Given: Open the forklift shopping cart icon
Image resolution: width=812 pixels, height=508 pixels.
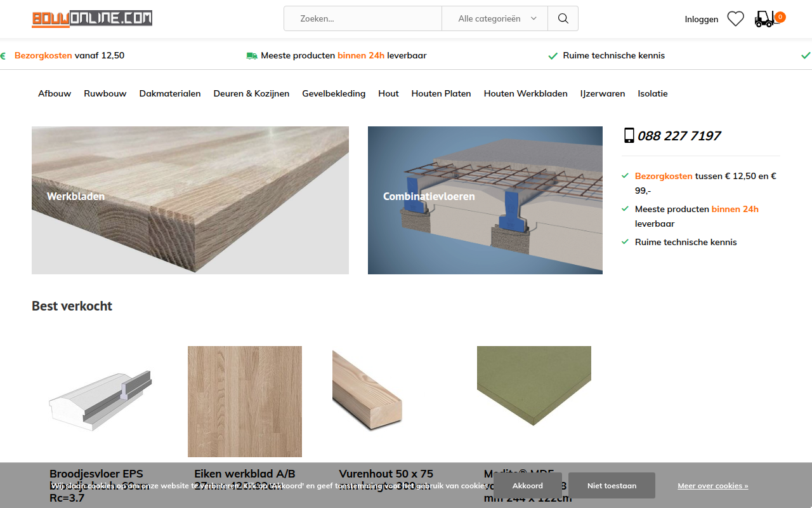Looking at the screenshot, I should tap(764, 19).
